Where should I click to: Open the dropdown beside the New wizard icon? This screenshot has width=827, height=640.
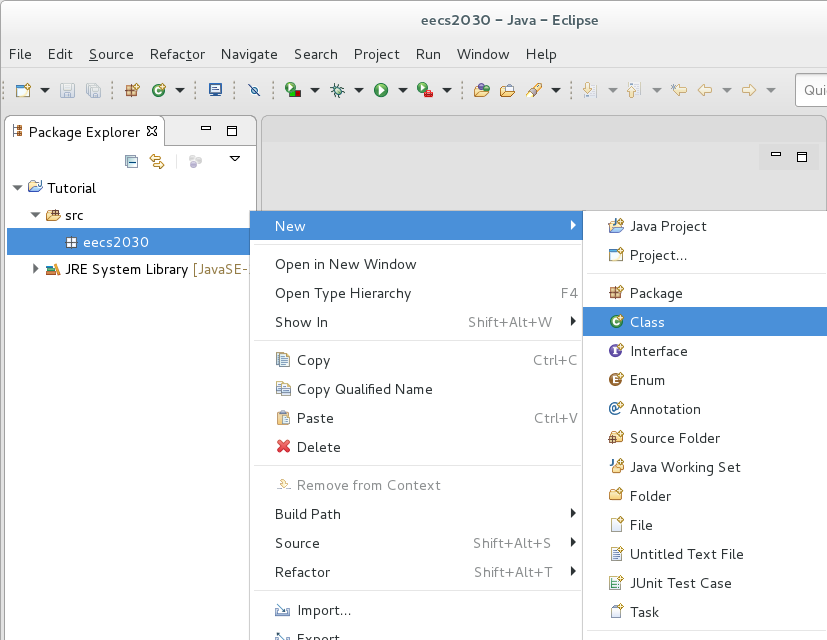coord(45,90)
